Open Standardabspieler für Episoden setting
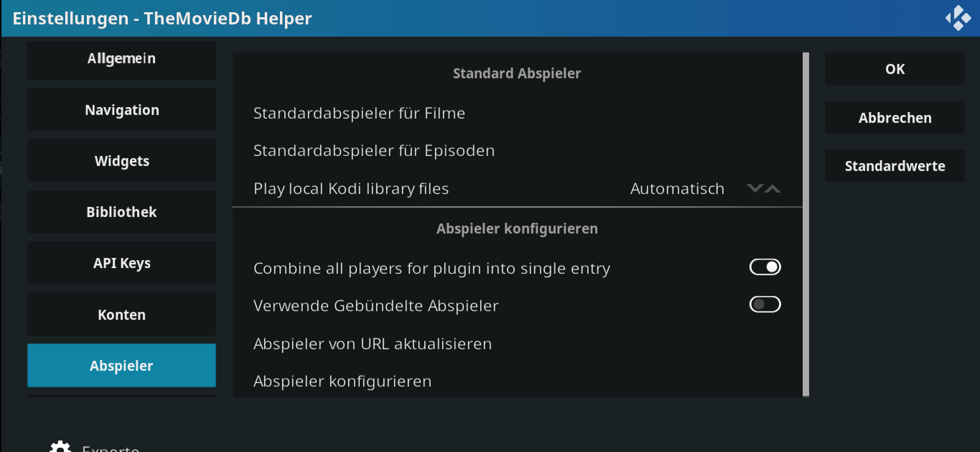The width and height of the screenshot is (980, 452). click(x=517, y=151)
